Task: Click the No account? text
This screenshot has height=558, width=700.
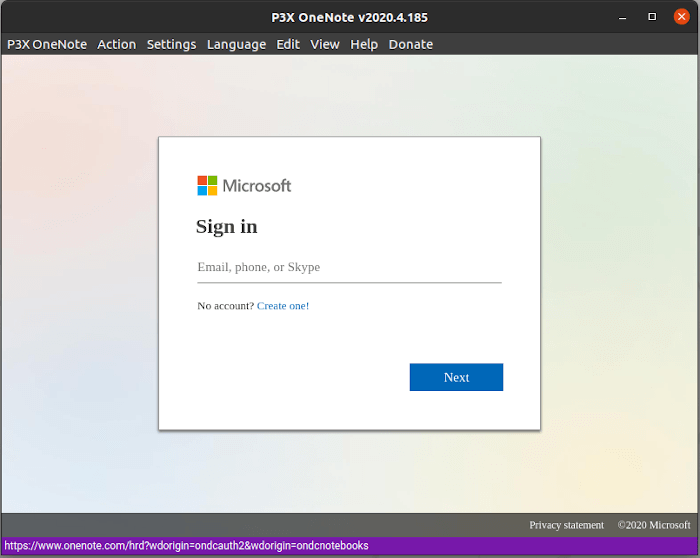Action: (225, 306)
